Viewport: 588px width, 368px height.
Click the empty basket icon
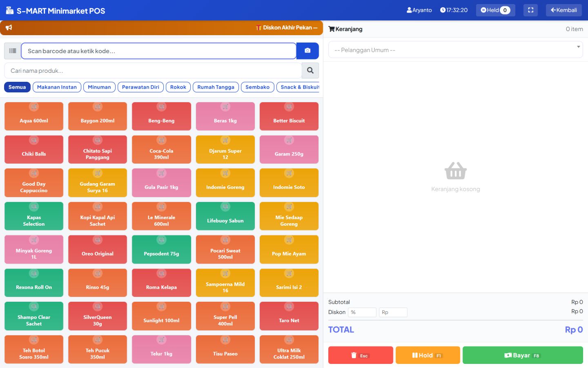pyautogui.click(x=456, y=171)
